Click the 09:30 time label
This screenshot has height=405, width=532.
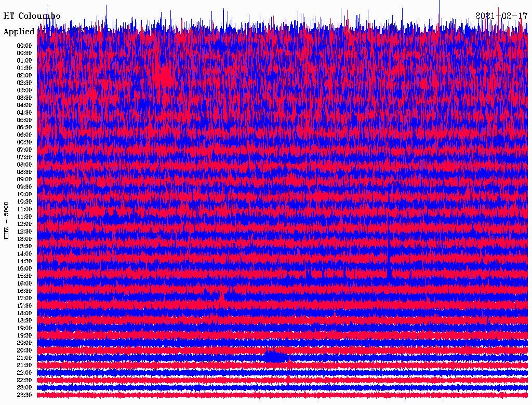click(24, 186)
